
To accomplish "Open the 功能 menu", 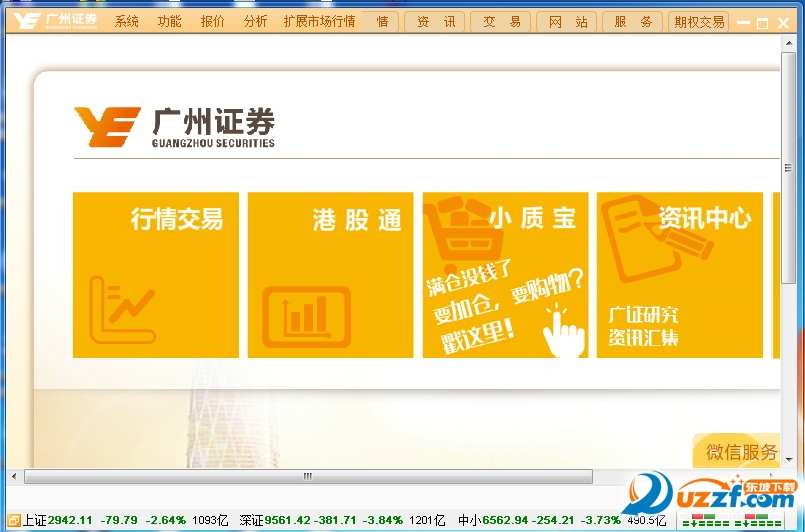I will pos(169,22).
